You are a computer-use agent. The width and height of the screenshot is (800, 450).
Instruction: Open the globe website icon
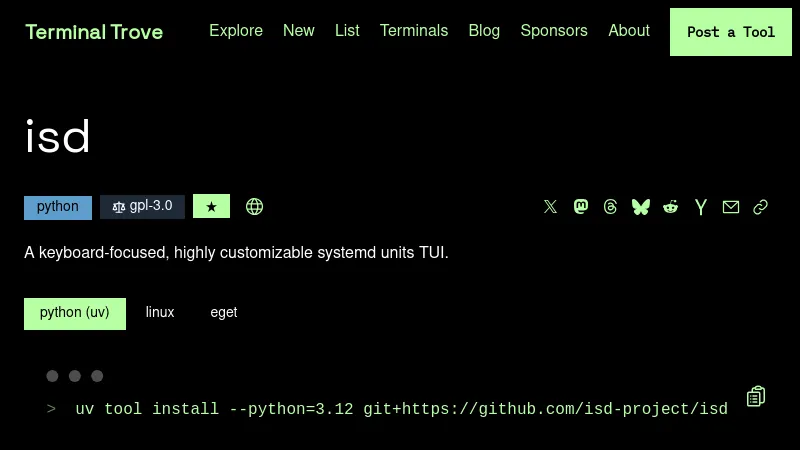(255, 207)
